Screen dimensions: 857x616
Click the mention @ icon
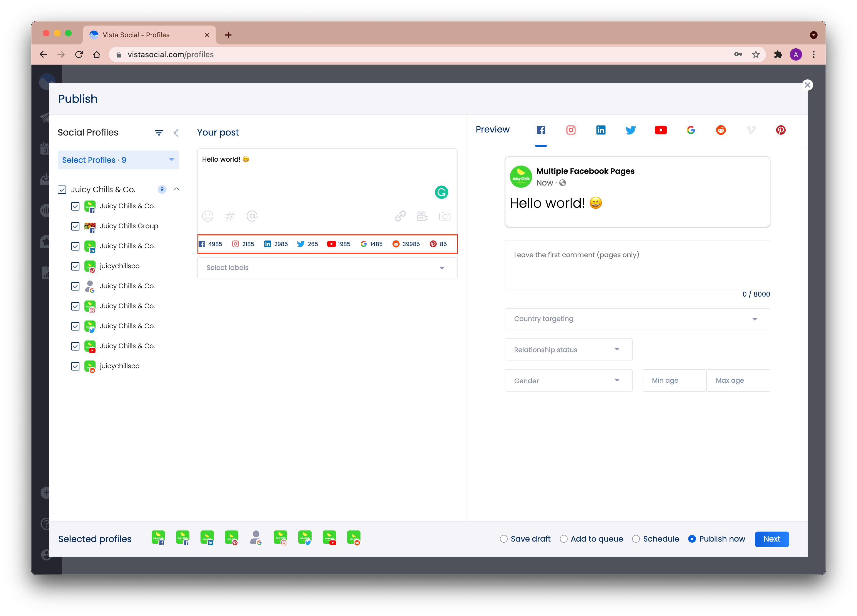[x=252, y=216]
